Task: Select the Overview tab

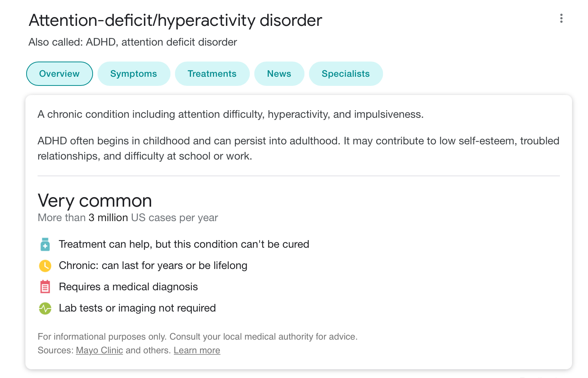Action: (x=60, y=74)
